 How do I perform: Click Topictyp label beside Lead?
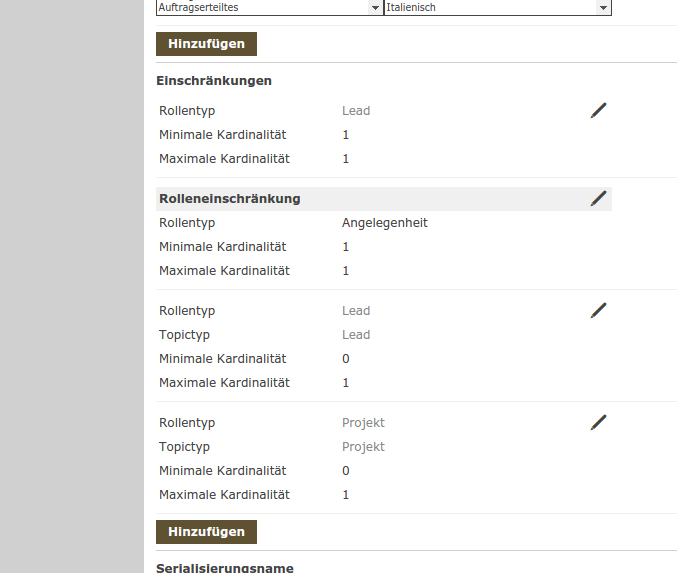click(184, 335)
